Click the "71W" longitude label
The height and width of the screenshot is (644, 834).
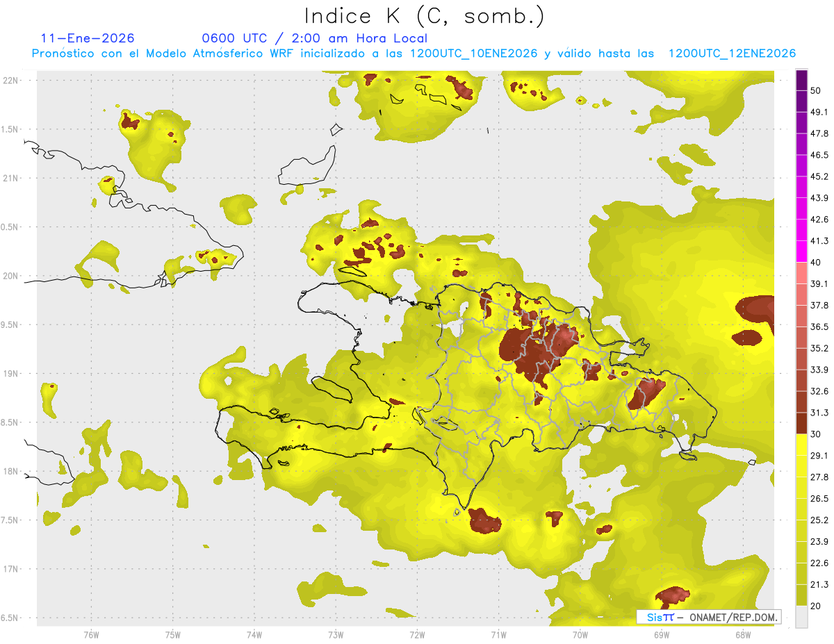(498, 634)
